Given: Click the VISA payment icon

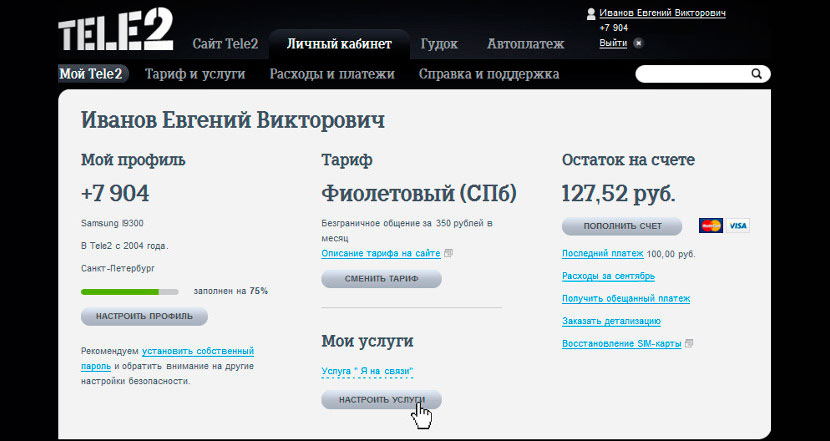Looking at the screenshot, I should (738, 226).
